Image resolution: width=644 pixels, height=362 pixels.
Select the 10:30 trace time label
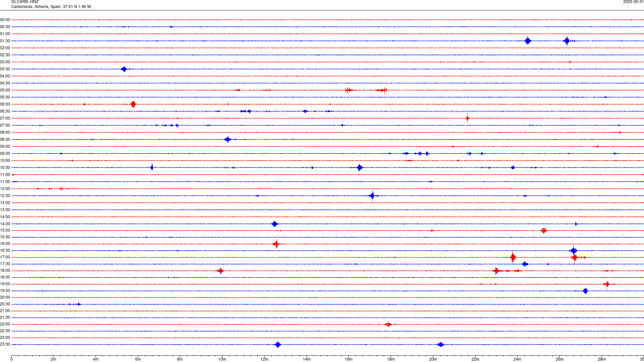[x=5, y=168]
